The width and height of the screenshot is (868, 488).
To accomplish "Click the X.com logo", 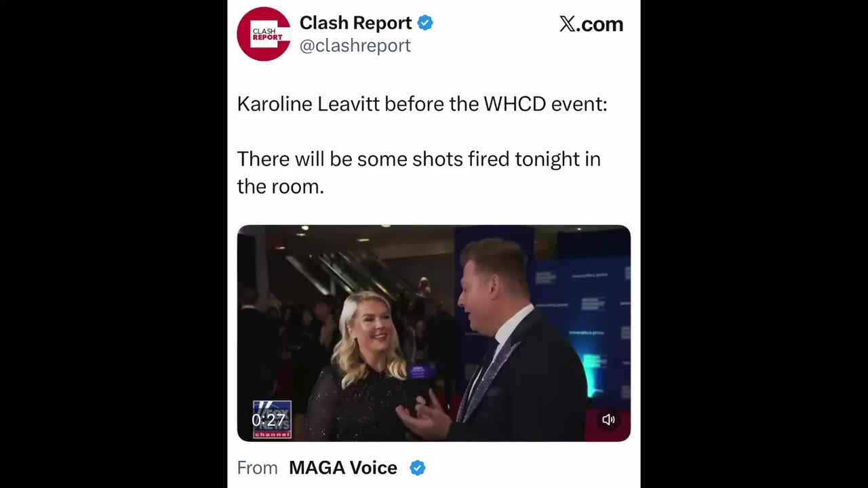I will pos(591,24).
